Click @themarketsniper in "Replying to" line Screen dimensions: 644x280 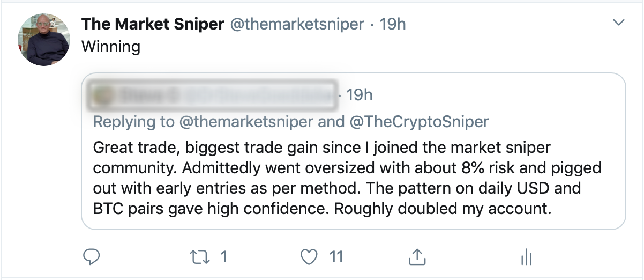click(x=246, y=122)
